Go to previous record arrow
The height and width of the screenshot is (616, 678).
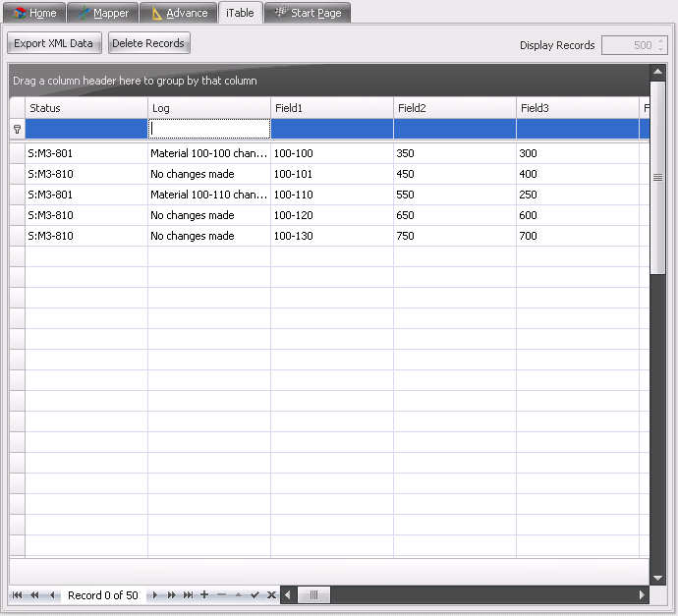pos(52,595)
